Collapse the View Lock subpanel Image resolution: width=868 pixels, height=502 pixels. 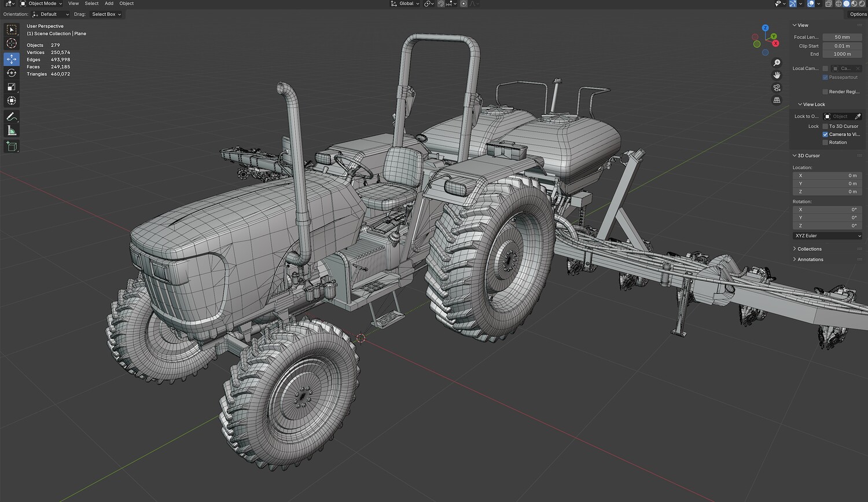coord(811,104)
